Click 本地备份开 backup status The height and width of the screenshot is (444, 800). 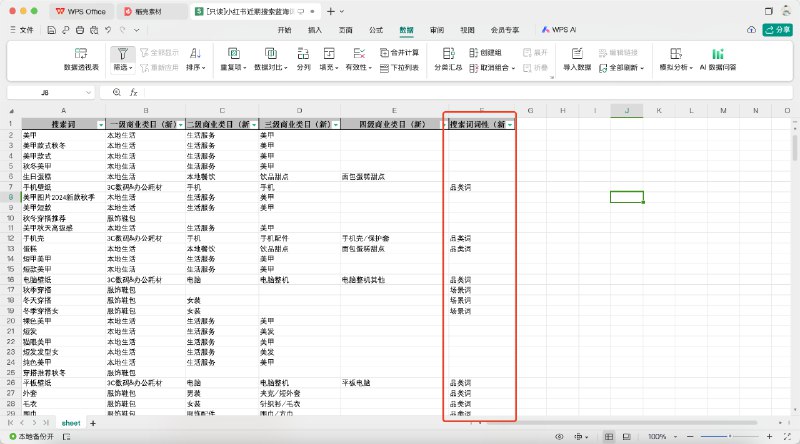32,436
